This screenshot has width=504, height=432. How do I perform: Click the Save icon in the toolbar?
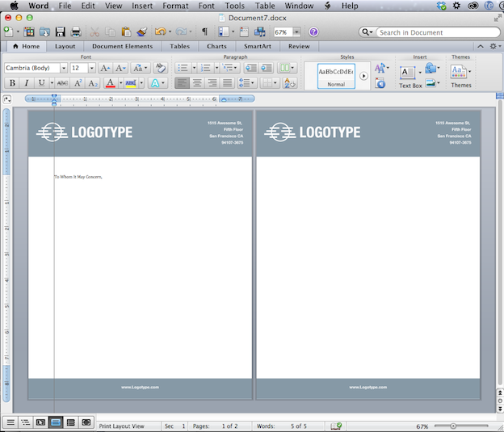coord(60,32)
